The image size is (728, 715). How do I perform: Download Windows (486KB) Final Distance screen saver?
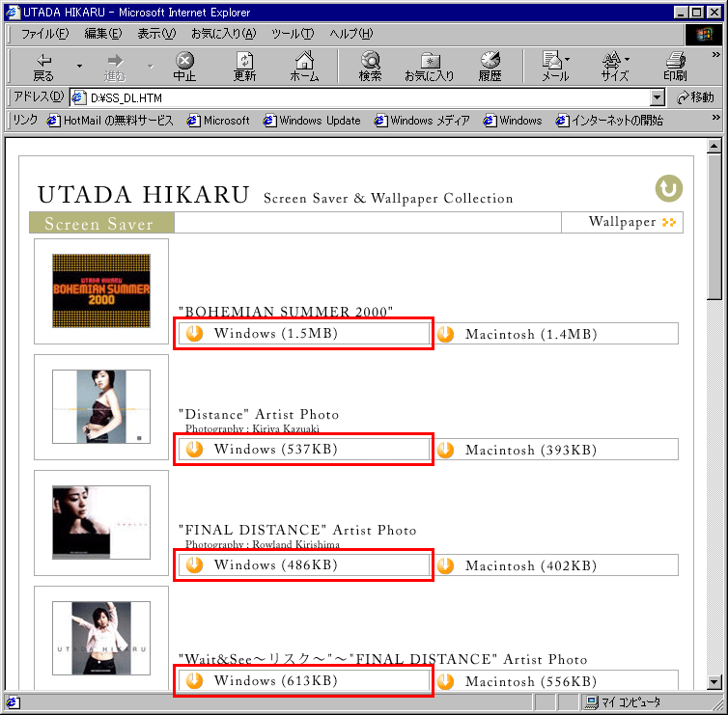(x=304, y=565)
